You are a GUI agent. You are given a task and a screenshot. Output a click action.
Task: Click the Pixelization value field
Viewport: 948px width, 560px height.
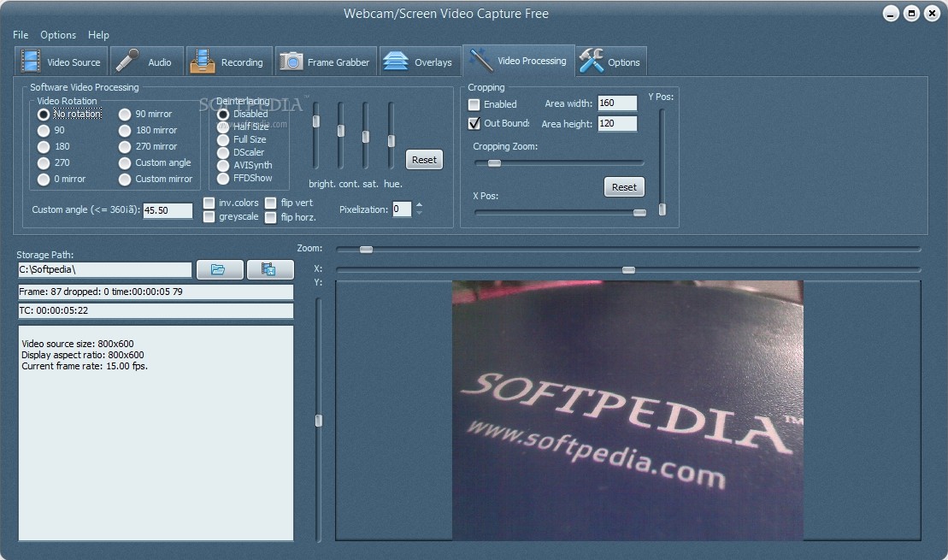pos(402,209)
